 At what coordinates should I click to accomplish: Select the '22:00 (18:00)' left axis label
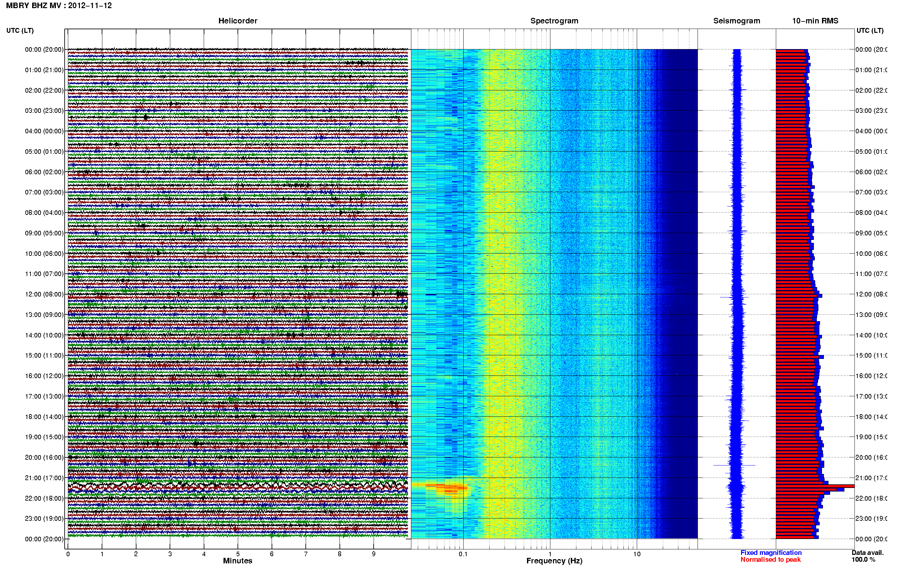click(44, 498)
